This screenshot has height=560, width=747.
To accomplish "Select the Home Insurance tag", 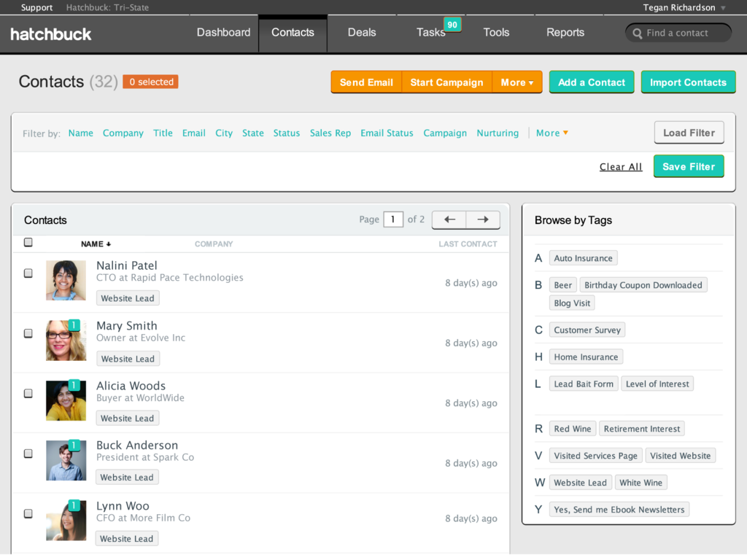I will [x=586, y=357].
